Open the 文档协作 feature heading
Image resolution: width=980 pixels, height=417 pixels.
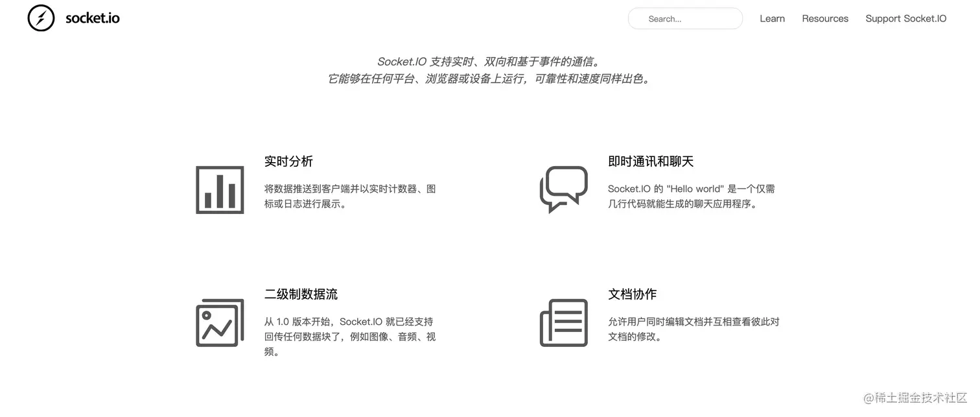pos(633,294)
